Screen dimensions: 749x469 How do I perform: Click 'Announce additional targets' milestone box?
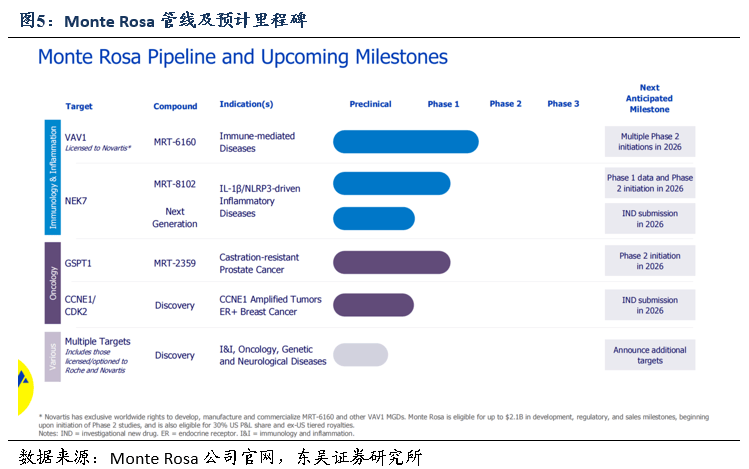649,355
